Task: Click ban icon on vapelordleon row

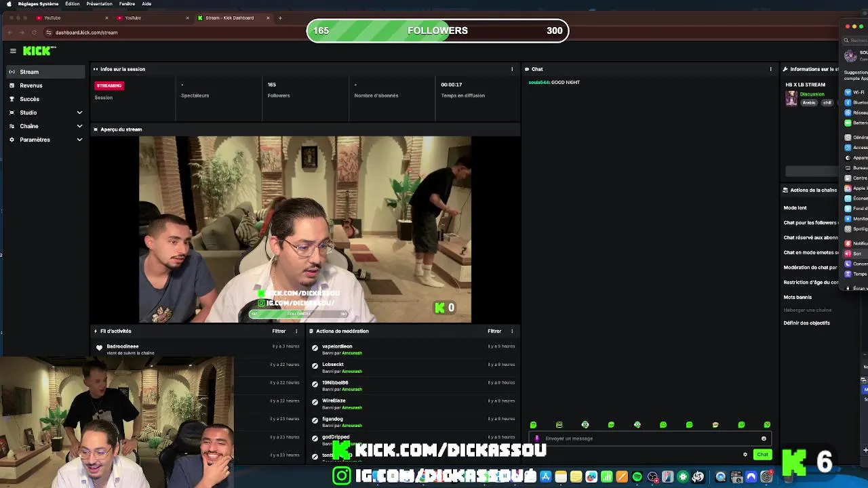Action: coord(315,348)
